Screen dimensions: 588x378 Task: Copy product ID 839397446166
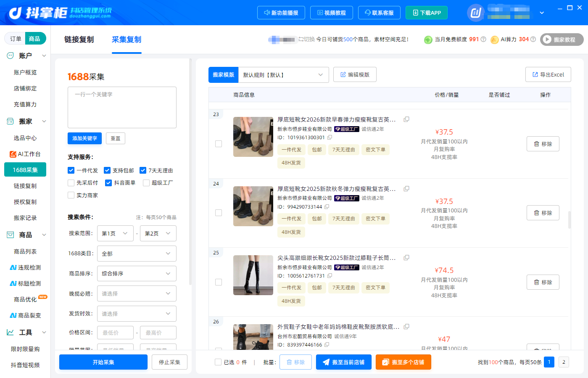point(327,345)
